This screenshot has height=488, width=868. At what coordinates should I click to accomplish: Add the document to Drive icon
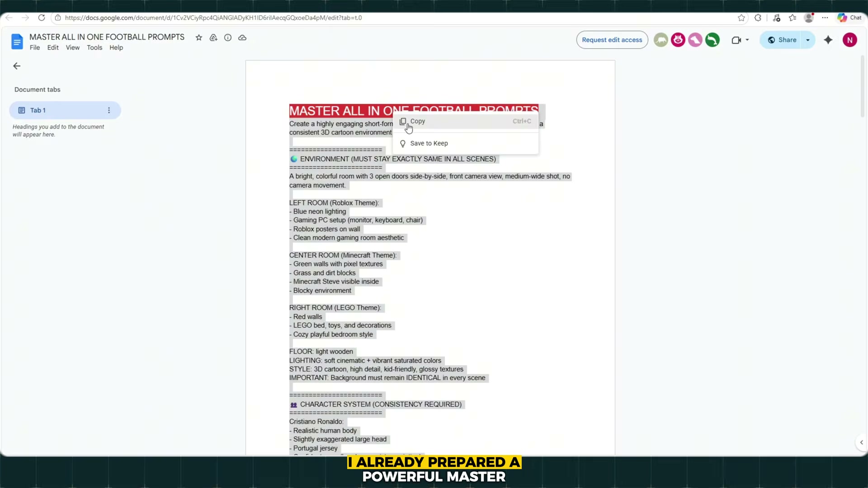[x=213, y=38]
